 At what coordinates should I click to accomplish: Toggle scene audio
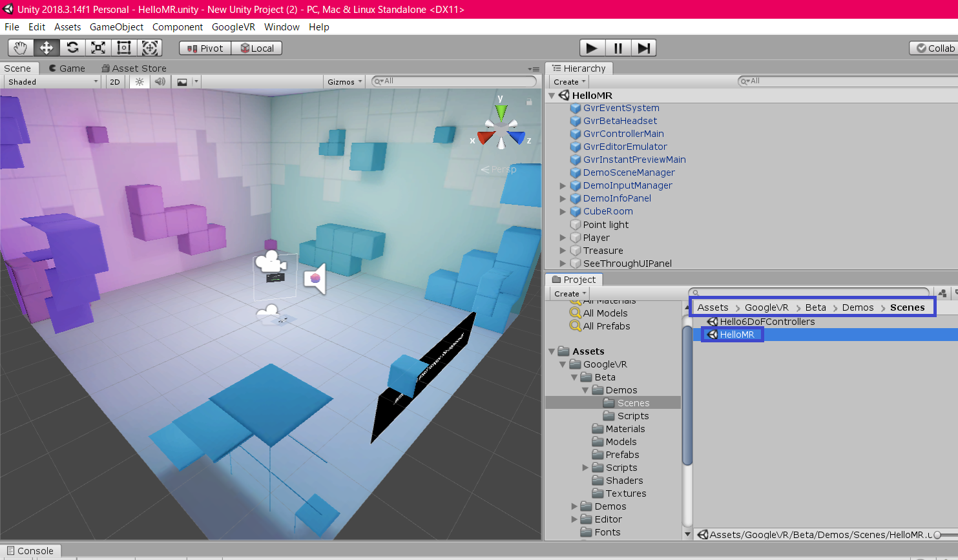pyautogui.click(x=160, y=82)
